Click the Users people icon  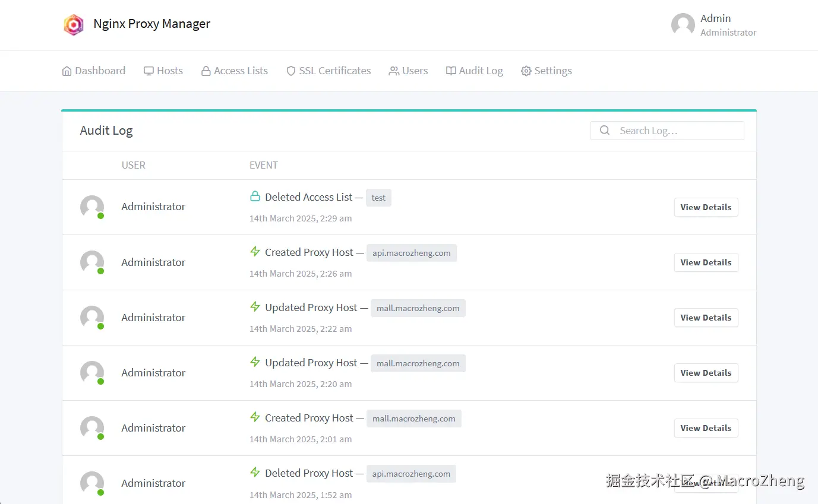coord(394,71)
